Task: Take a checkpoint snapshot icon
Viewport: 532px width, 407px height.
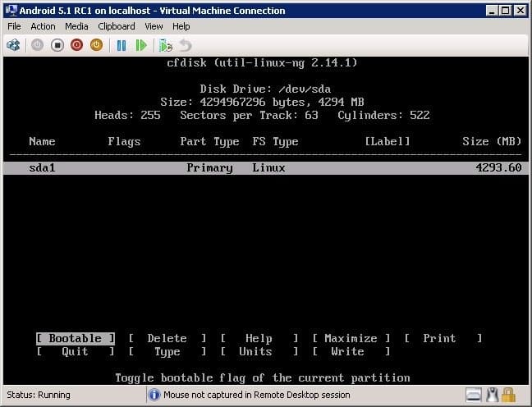Action: coord(166,45)
